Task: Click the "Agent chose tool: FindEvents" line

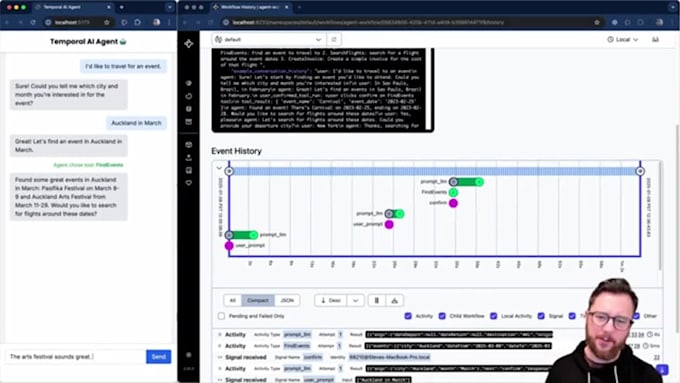Action: (x=88, y=165)
